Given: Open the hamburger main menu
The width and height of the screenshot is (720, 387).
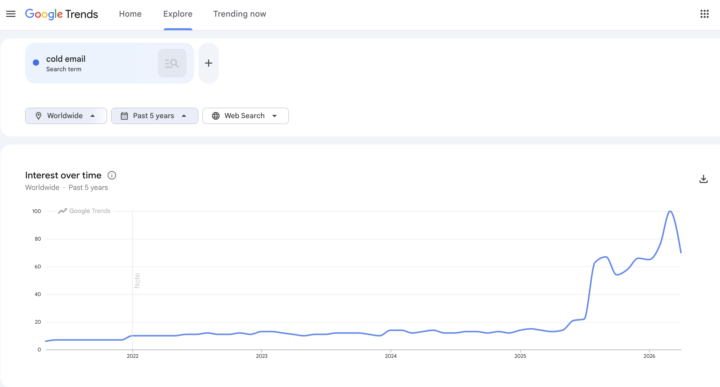Looking at the screenshot, I should (11, 14).
